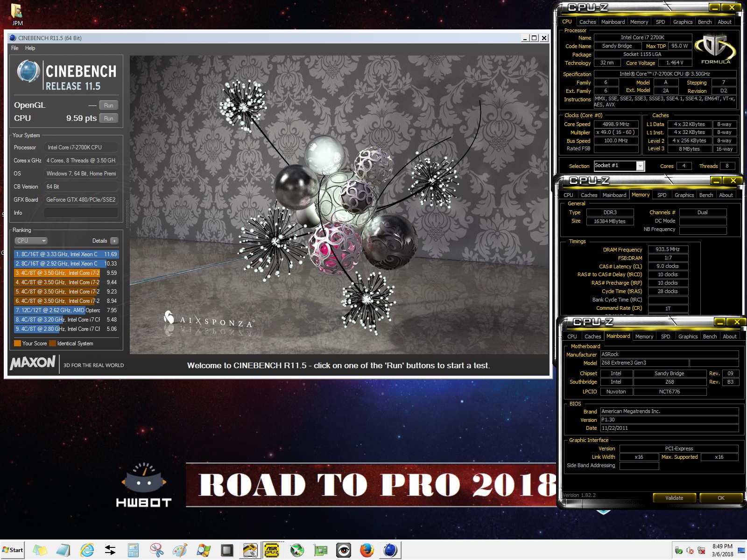Select ranking row 1 scoring 11.69
The image size is (747, 560).
pyautogui.click(x=66, y=254)
